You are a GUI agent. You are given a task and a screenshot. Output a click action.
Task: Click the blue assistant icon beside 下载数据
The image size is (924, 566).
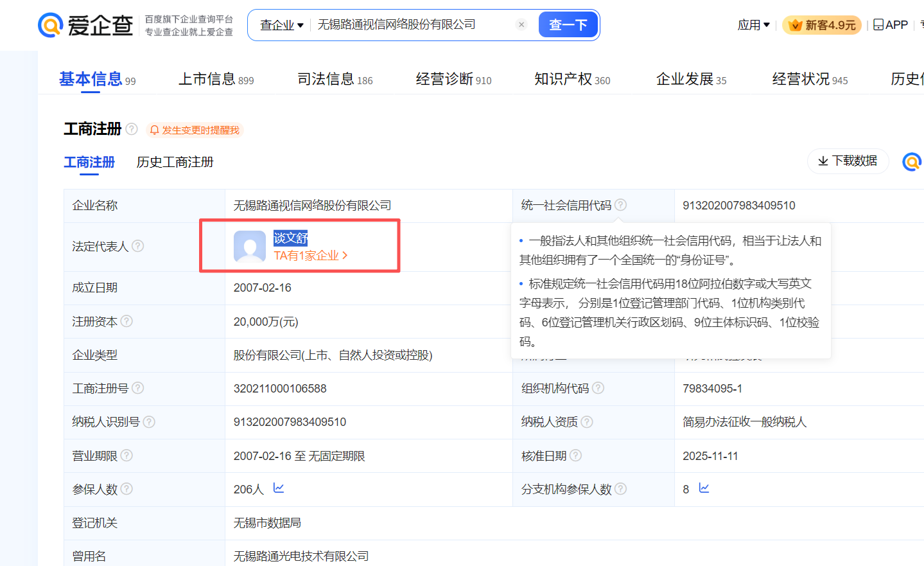(912, 161)
